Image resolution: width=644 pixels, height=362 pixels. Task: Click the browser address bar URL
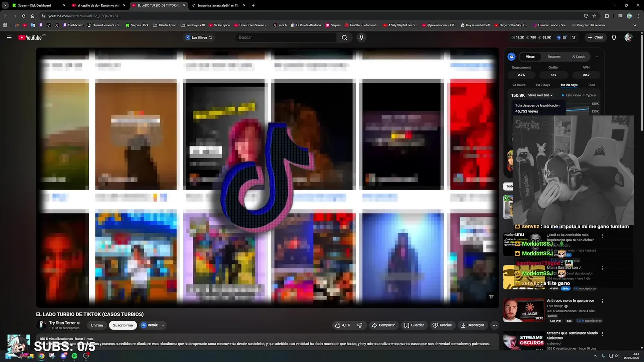[x=83, y=16]
